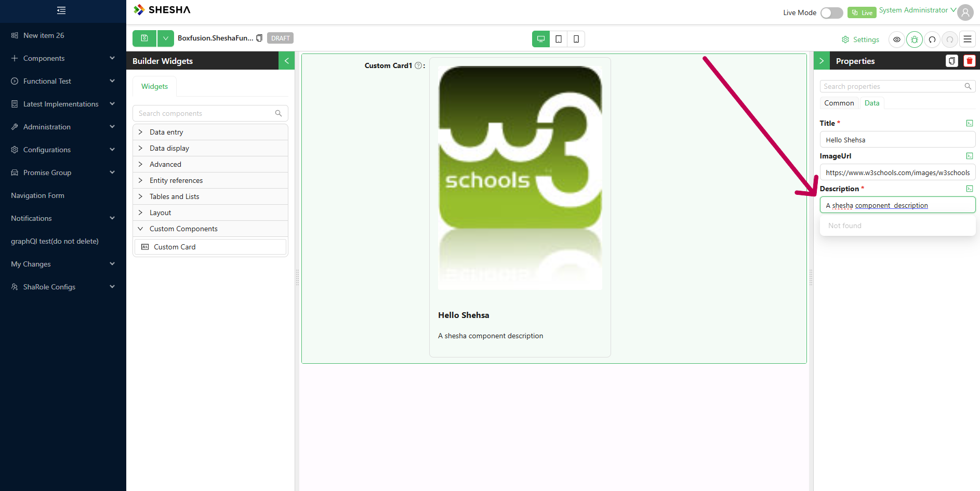Switch to tablet preview icon
Screen dimensions: 980x491
click(x=559, y=39)
